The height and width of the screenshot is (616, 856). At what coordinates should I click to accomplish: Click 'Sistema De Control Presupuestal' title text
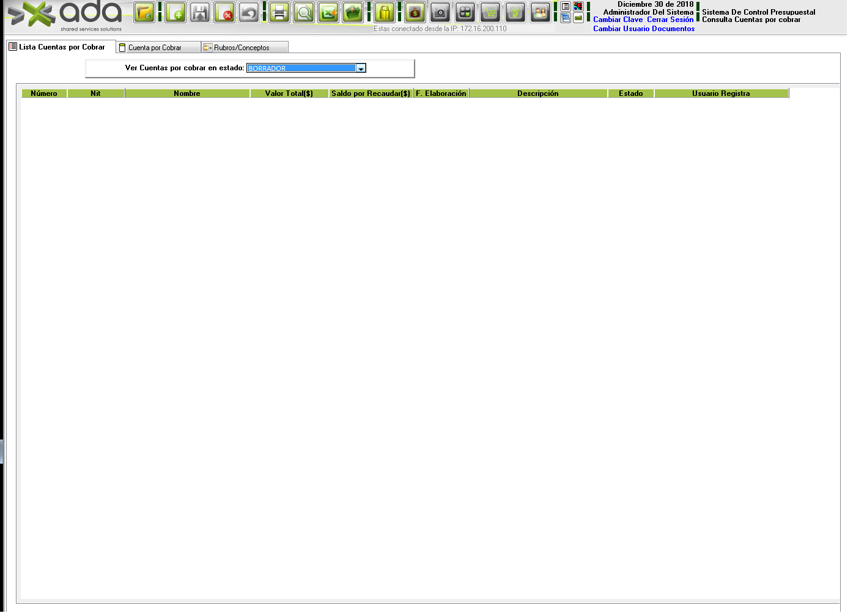coord(759,12)
